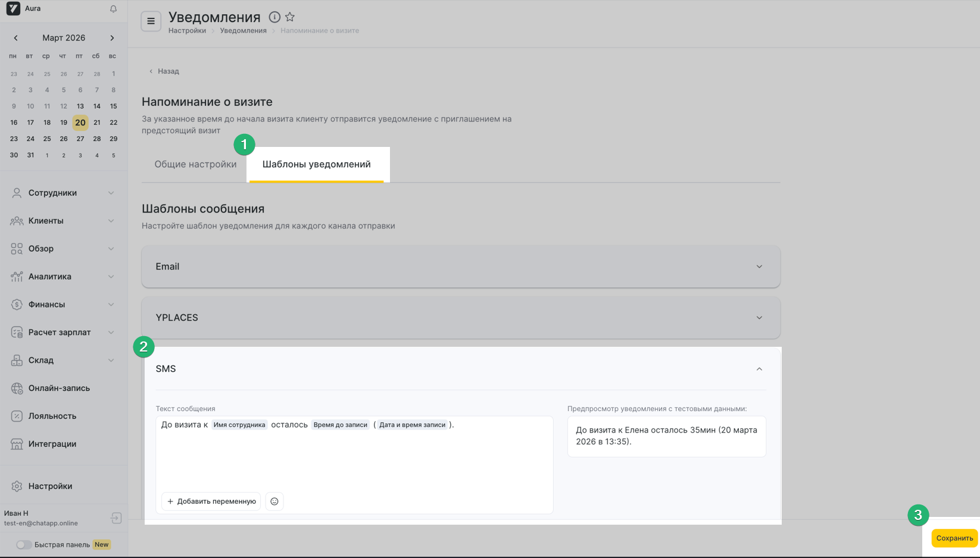Click Добавить переменную button
The image size is (980, 558).
pyautogui.click(x=211, y=501)
